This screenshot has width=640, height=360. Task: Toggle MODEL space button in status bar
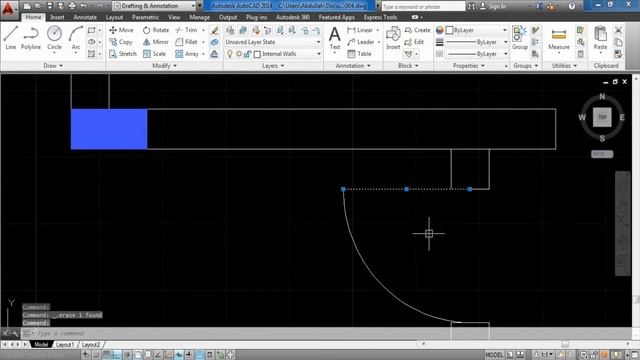coord(494,355)
